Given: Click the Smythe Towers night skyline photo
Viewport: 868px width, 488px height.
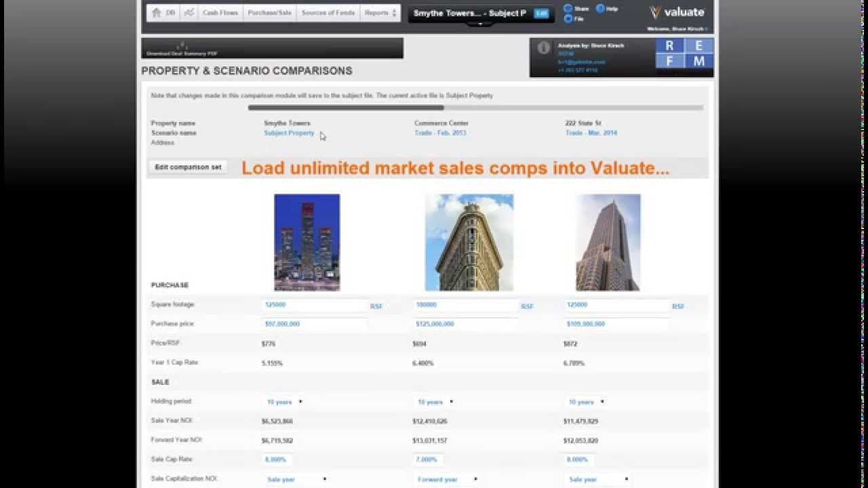Looking at the screenshot, I should [307, 243].
